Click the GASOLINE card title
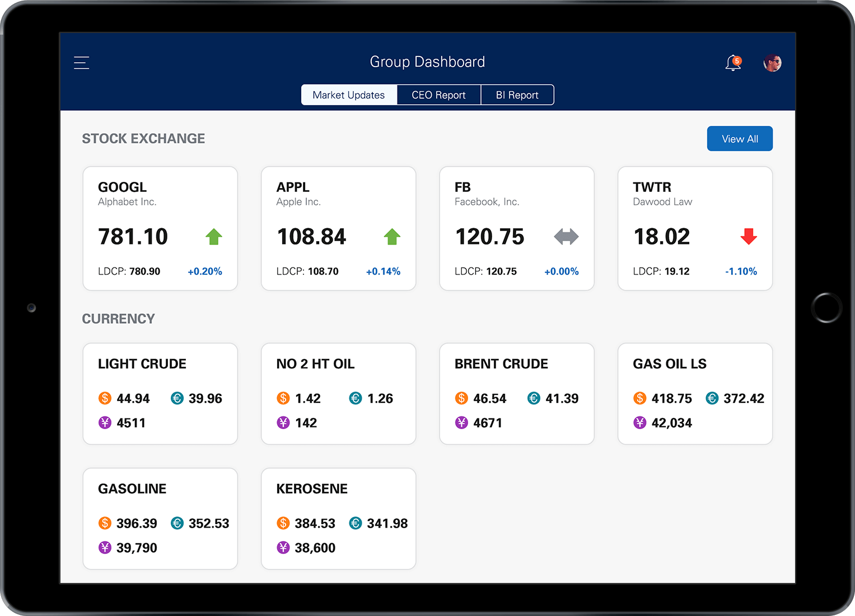Image resolution: width=855 pixels, height=616 pixels. click(x=132, y=488)
